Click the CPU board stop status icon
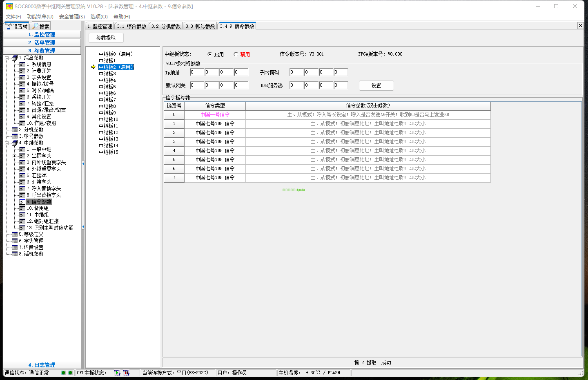Image resolution: width=588 pixels, height=380 pixels. (x=126, y=373)
